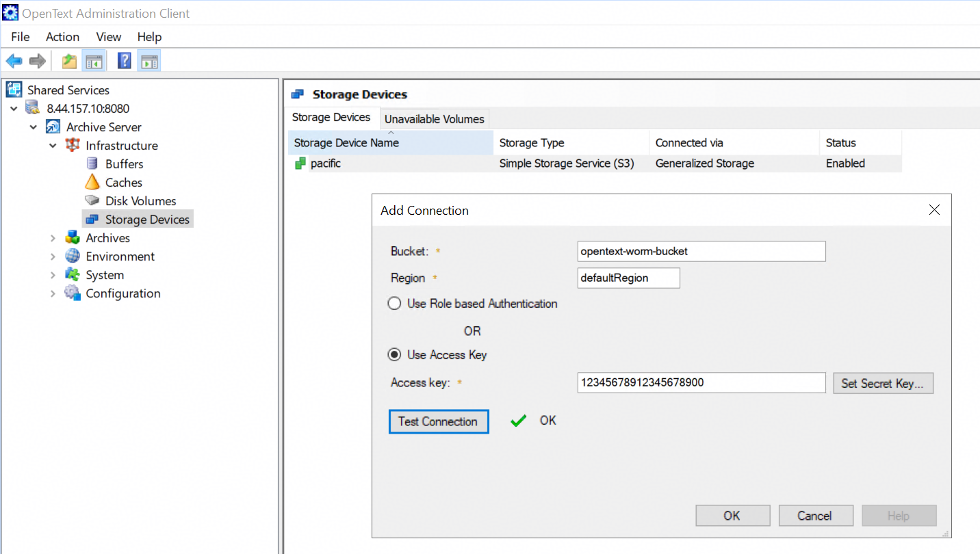Image resolution: width=980 pixels, height=554 pixels.
Task: Click the blue question mark Help toolbar icon
Action: (x=125, y=61)
